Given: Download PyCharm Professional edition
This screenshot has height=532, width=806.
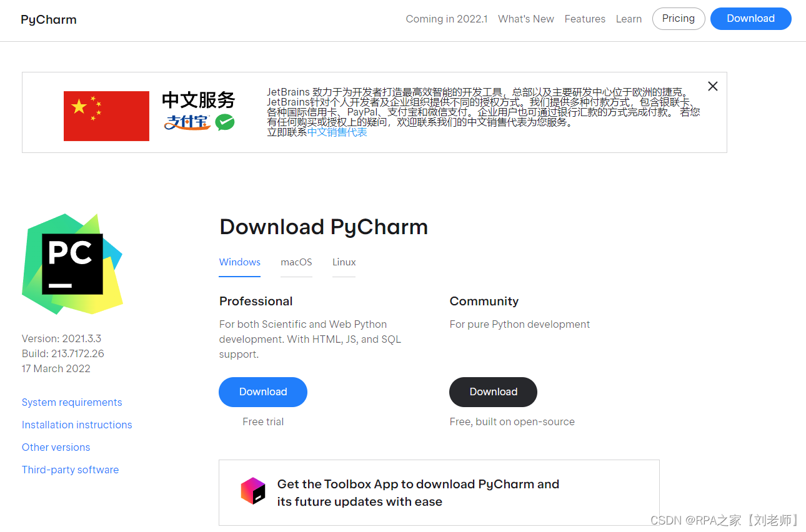Looking at the screenshot, I should point(263,392).
